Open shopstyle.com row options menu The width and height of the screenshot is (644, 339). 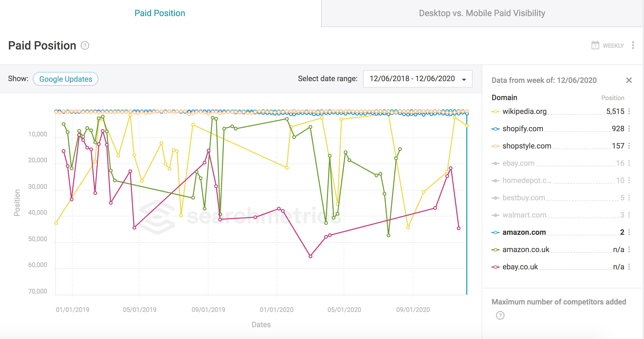click(x=629, y=146)
